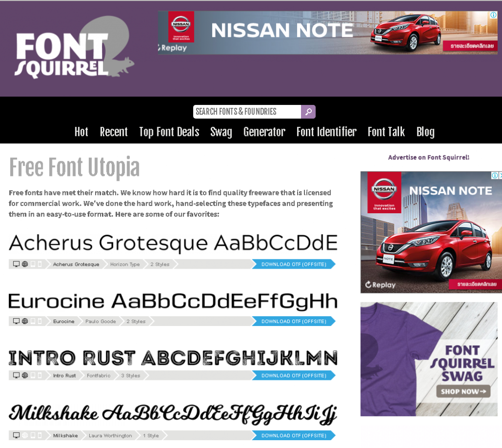Click the desktop icon in the Intro Rust row
Screen dimensions: 502x448
tap(16, 375)
